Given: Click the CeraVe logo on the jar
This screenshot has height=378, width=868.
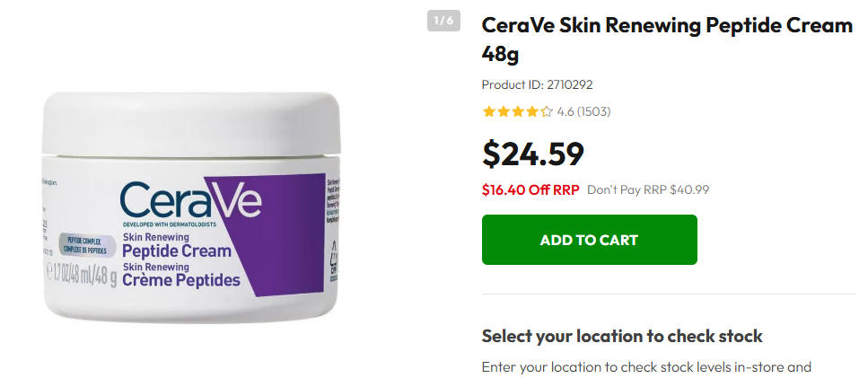Looking at the screenshot, I should [x=190, y=200].
